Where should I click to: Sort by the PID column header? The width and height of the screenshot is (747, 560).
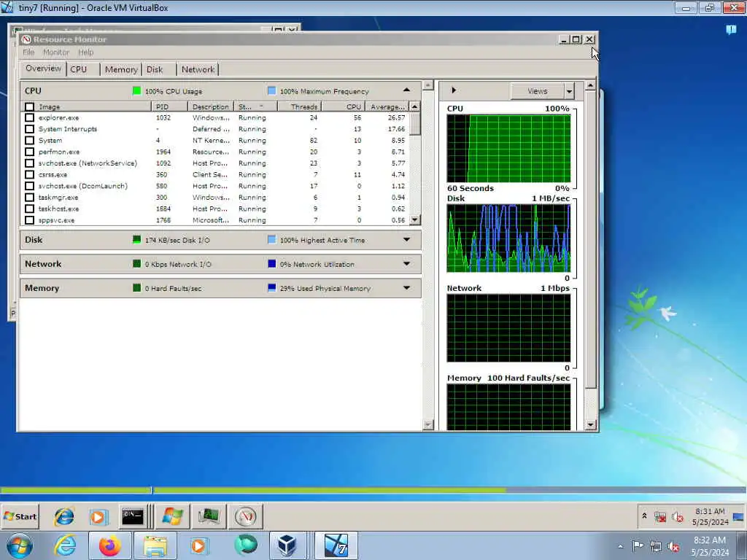(169, 106)
